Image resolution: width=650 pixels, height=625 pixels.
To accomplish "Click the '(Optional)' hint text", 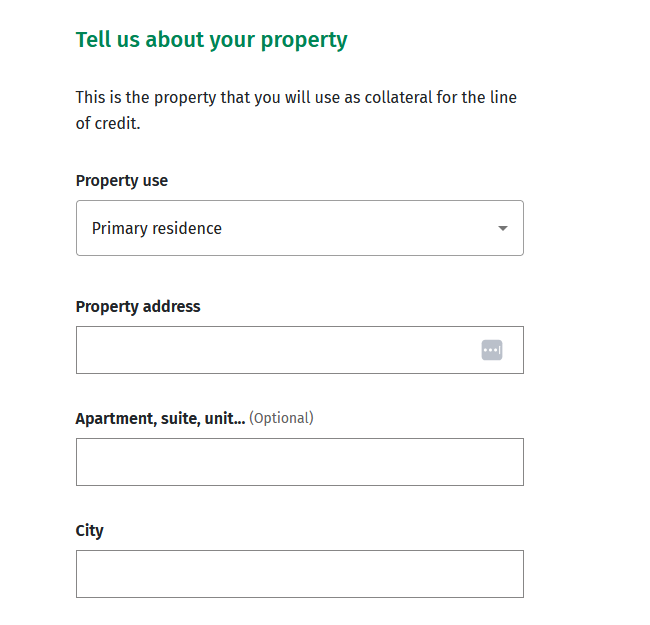I will coord(281,418).
